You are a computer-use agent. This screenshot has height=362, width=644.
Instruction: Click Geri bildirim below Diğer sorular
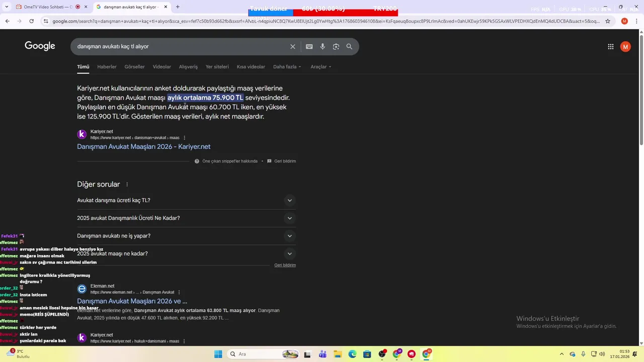coord(285,265)
